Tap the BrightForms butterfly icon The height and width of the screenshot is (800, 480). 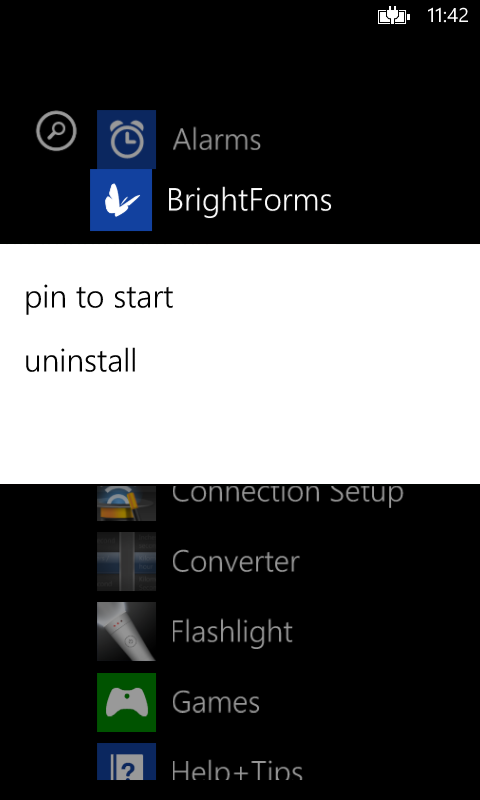(121, 200)
